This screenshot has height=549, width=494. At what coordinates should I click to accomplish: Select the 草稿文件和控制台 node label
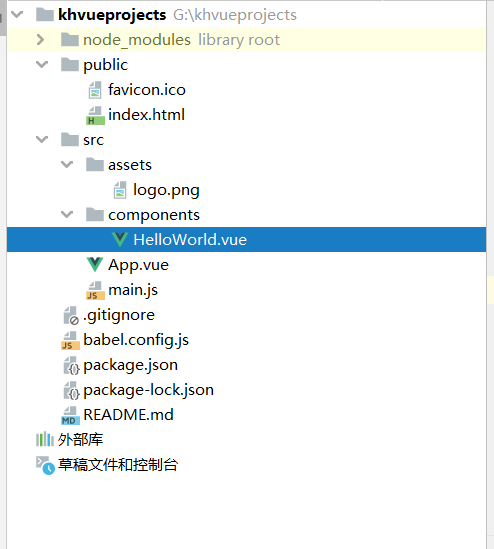[x=118, y=465]
